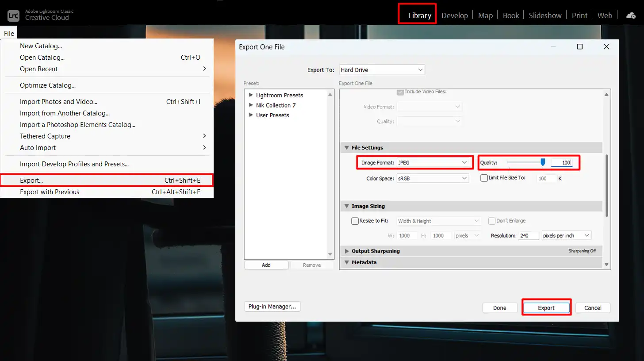
Task: Switch to the Develop module
Action: (x=454, y=15)
